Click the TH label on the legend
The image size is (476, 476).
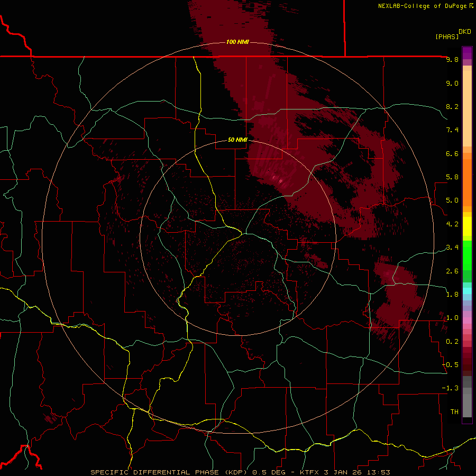454,412
